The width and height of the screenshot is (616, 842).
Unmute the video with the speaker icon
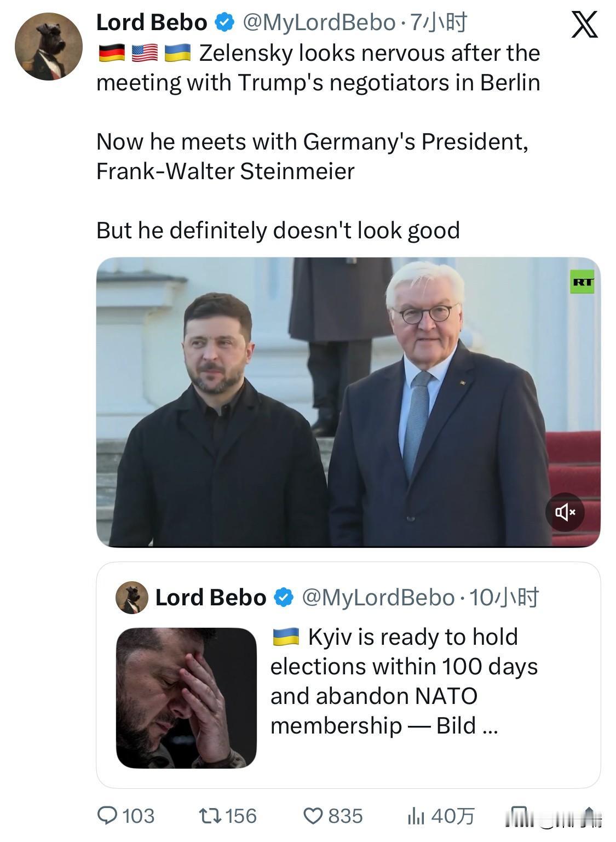point(565,512)
